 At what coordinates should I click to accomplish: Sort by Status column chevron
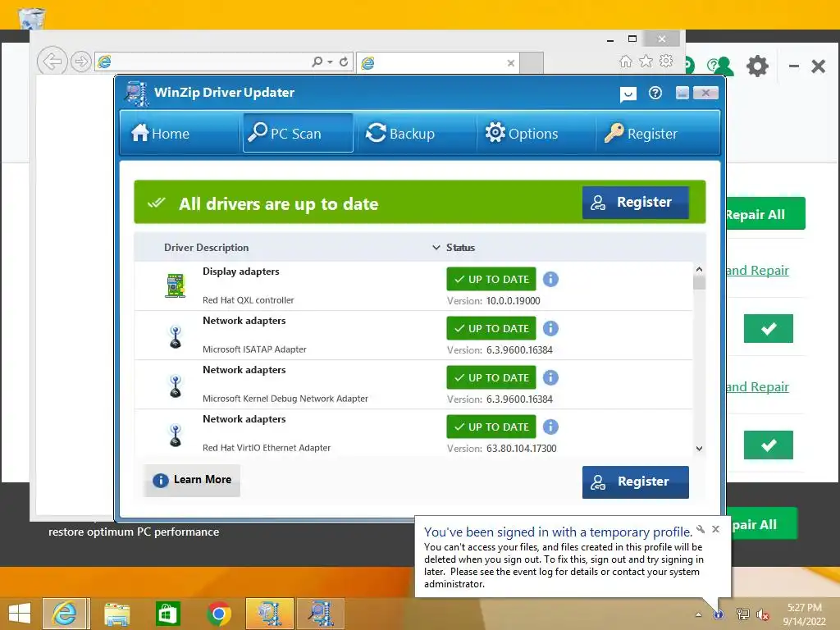(x=436, y=248)
